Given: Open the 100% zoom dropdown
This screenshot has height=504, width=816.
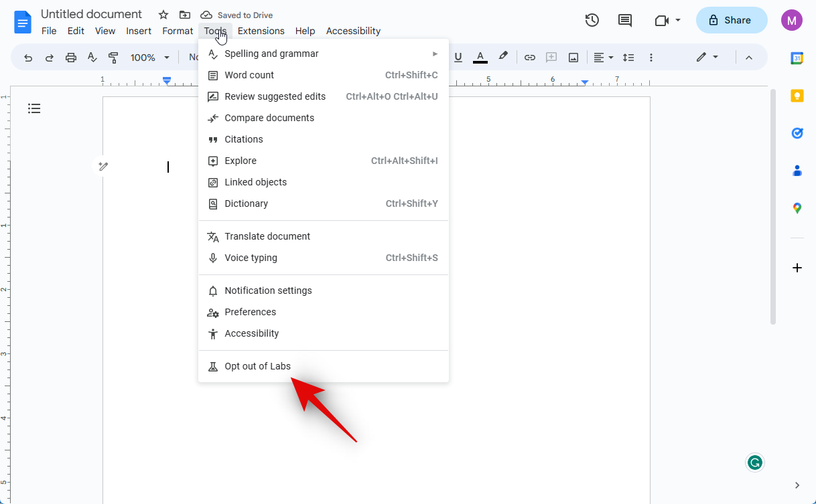Looking at the screenshot, I should pyautogui.click(x=150, y=58).
